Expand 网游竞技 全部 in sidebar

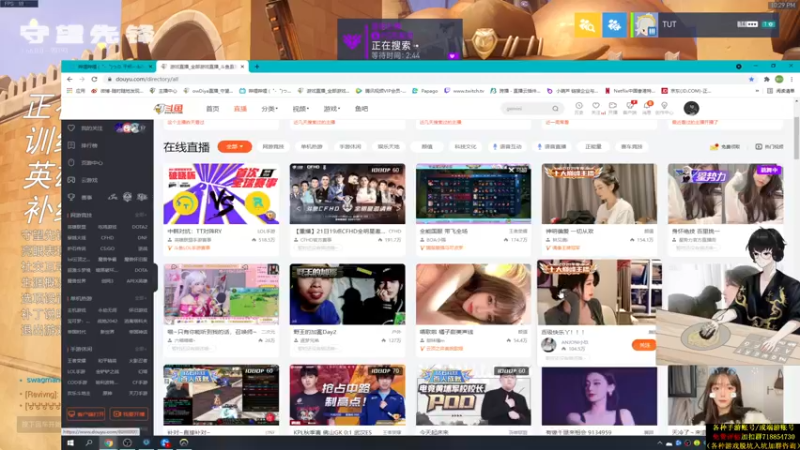(141, 215)
